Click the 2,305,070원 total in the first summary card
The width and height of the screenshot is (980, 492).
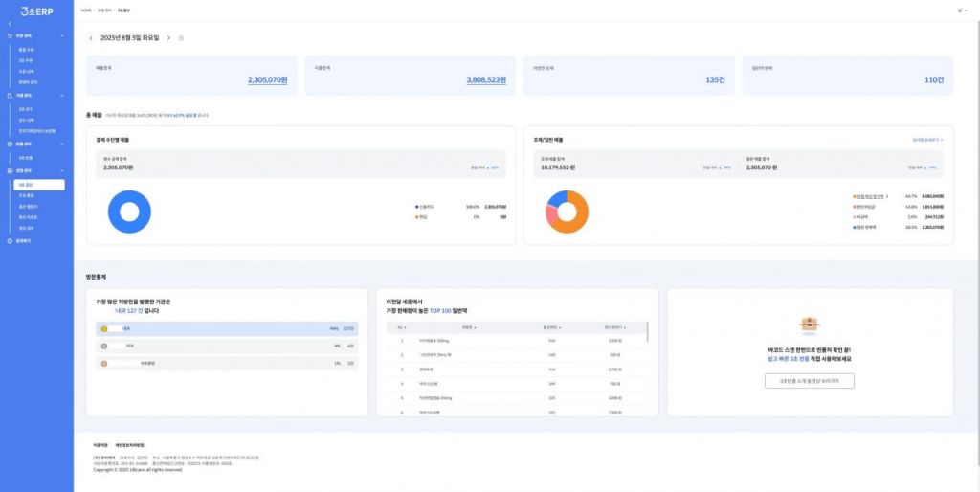267,80
